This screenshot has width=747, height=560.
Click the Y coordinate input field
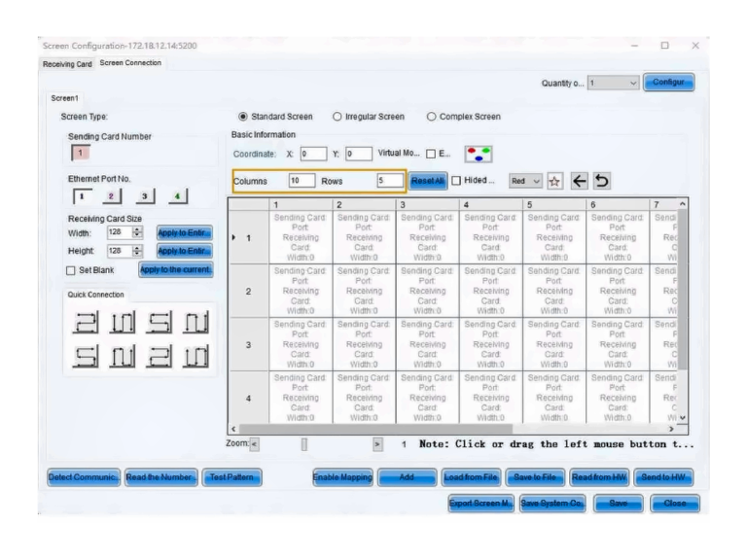pyautogui.click(x=359, y=155)
